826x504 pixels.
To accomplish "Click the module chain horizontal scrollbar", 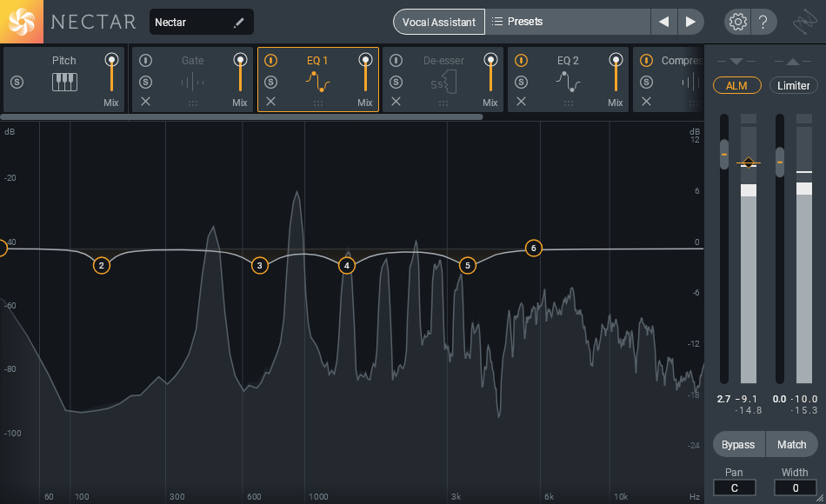I will (x=242, y=117).
